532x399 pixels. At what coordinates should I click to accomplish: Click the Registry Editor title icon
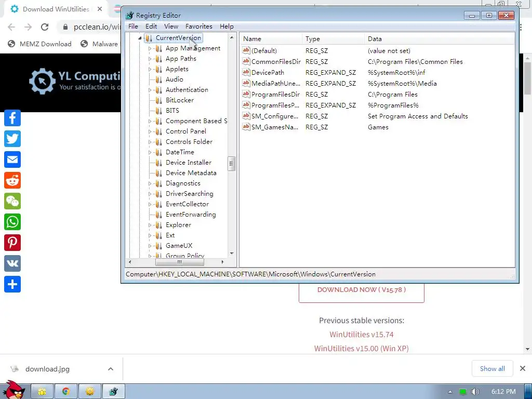click(x=129, y=15)
